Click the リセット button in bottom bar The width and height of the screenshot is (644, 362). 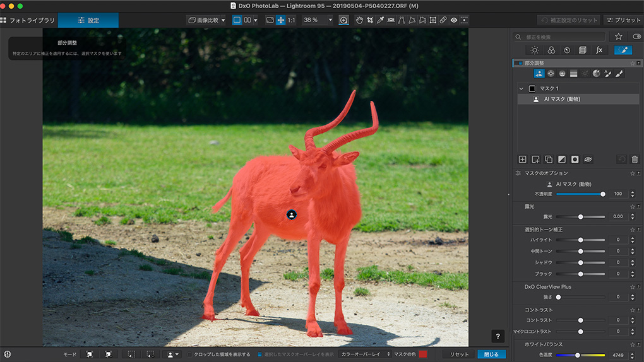pyautogui.click(x=459, y=354)
